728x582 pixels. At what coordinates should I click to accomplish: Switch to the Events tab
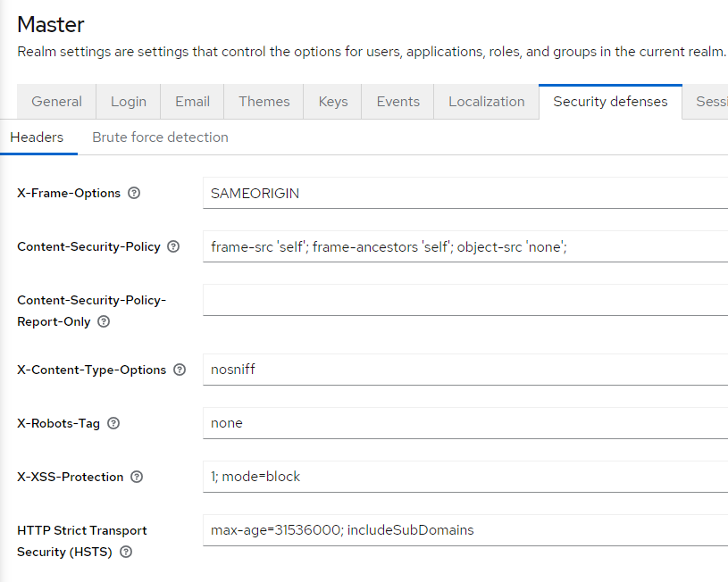[x=397, y=102]
